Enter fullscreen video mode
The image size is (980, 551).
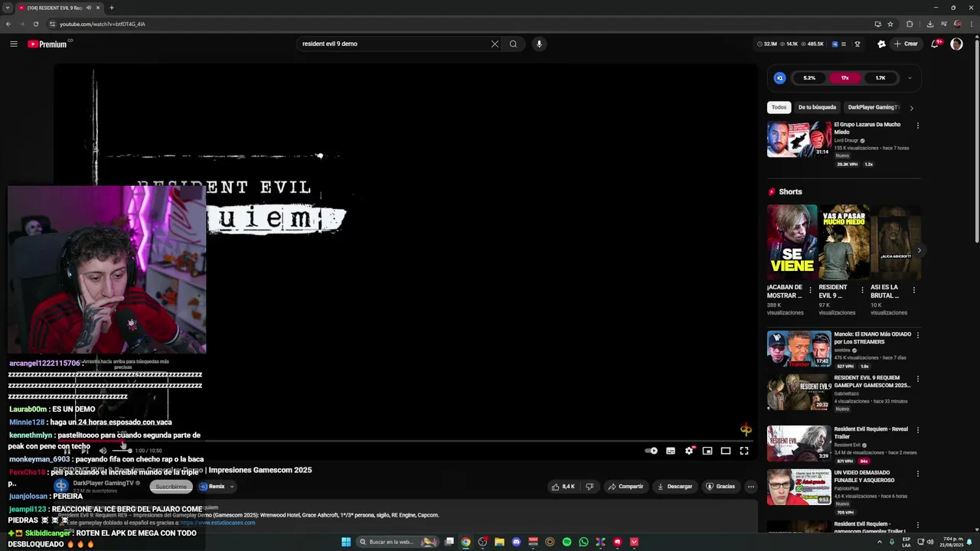coord(744,451)
